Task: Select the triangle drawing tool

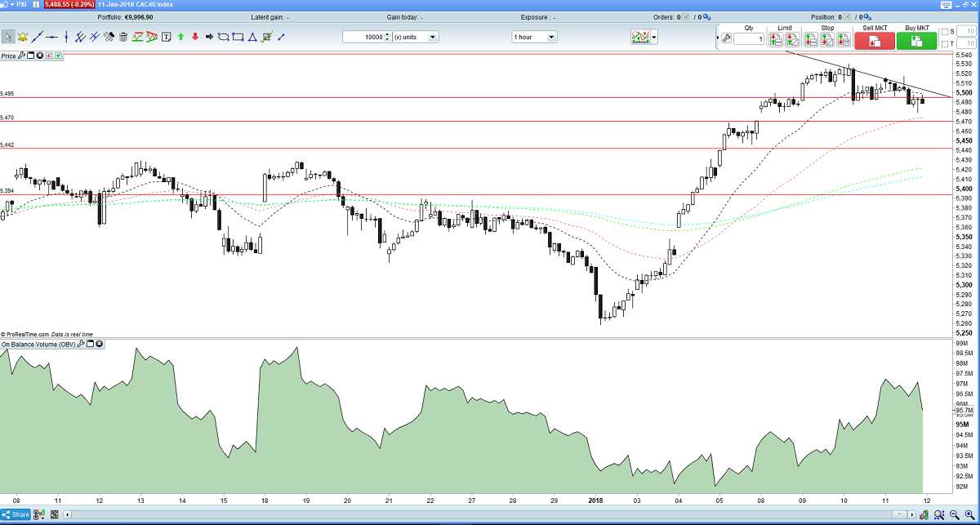Action: [x=252, y=37]
